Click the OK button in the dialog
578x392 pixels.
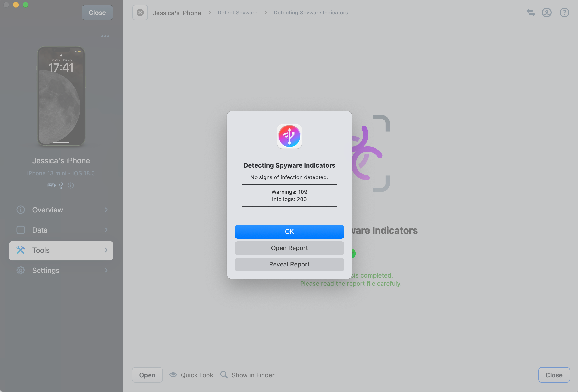coord(289,232)
